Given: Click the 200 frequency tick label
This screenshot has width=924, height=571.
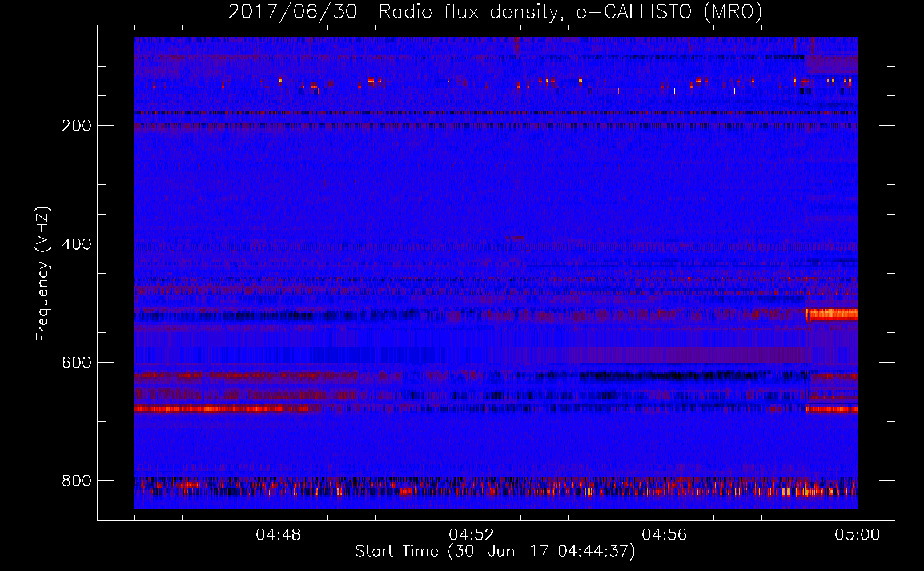Looking at the screenshot, I should click(x=77, y=126).
